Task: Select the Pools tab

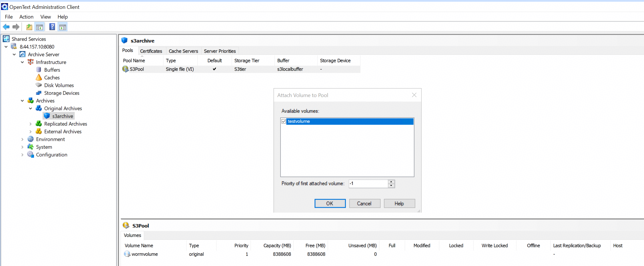Action: coord(128,50)
